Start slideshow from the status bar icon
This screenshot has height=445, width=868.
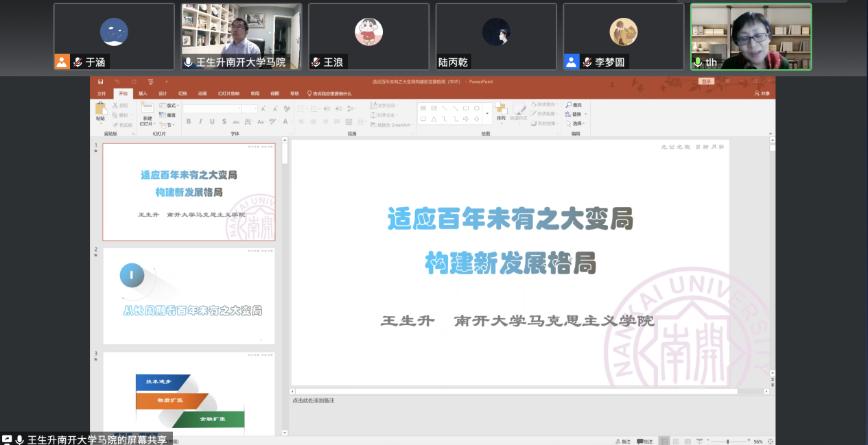[699, 442]
